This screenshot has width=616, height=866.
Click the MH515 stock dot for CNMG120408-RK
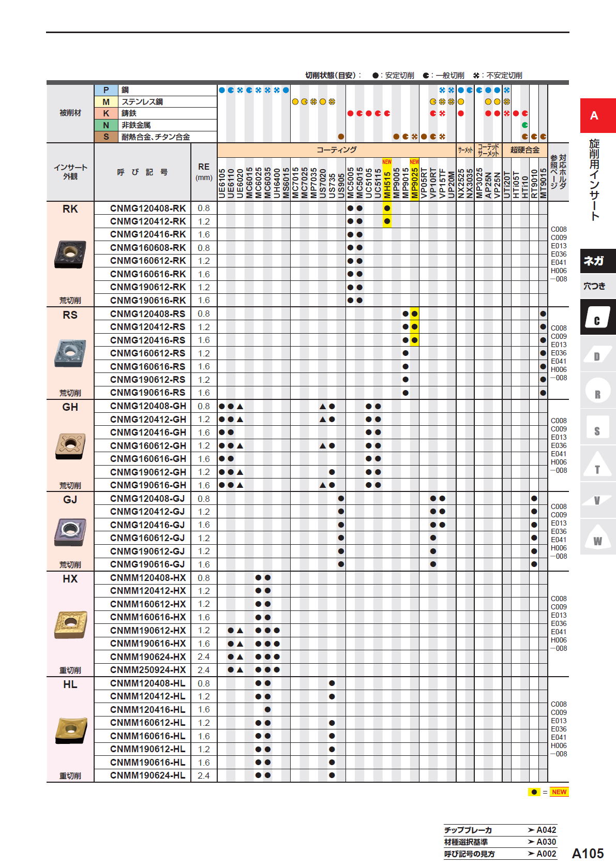(387, 208)
